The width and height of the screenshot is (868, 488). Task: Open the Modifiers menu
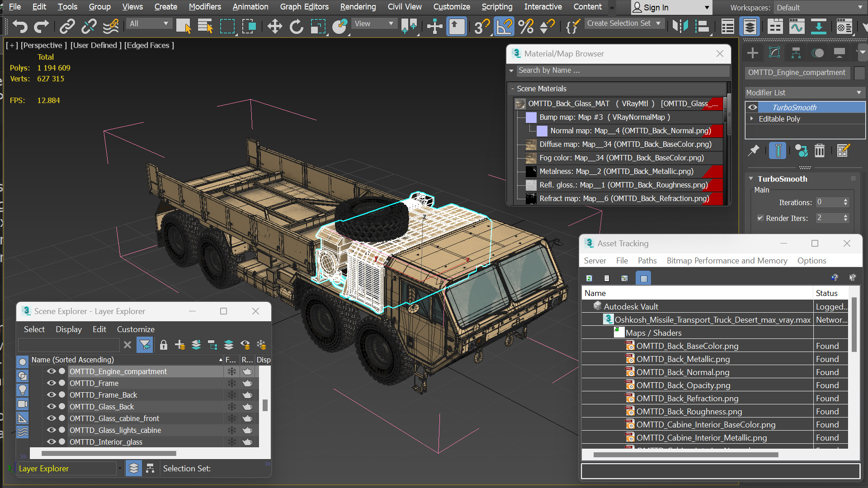point(205,7)
